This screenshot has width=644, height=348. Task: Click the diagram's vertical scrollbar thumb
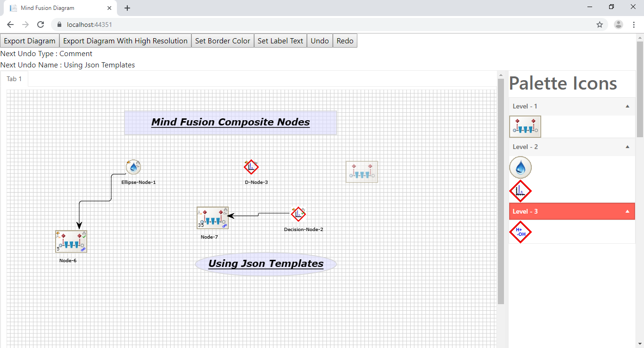tap(501, 191)
